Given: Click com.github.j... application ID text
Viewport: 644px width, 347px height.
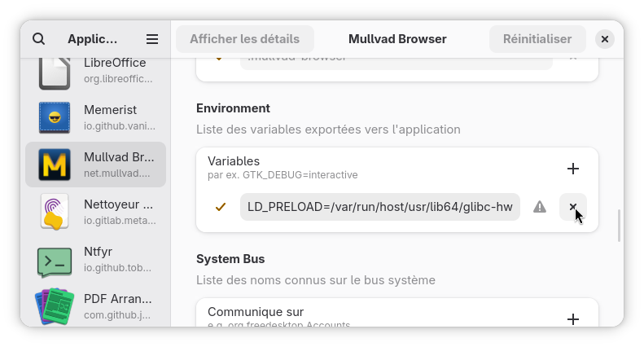Looking at the screenshot, I should coord(117,315).
